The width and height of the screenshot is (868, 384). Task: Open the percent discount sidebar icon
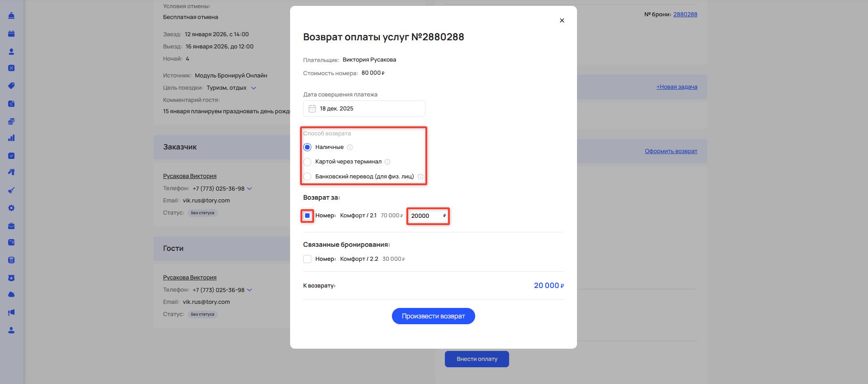coord(11,68)
